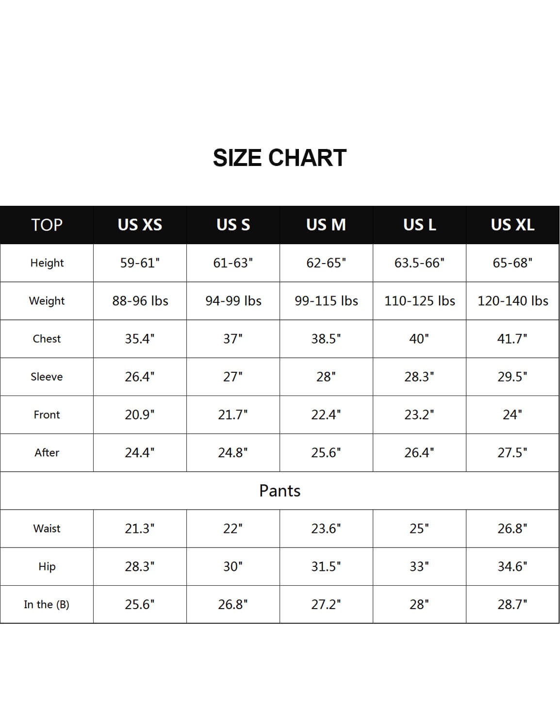This screenshot has width=560, height=728.
Task: Click the SIZE CHART title
Action: (280, 158)
